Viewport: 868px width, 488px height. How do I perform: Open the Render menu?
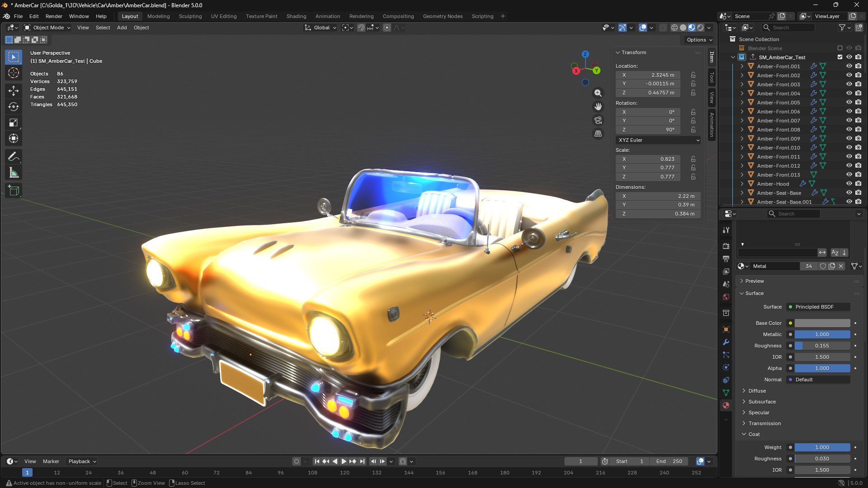click(x=54, y=16)
